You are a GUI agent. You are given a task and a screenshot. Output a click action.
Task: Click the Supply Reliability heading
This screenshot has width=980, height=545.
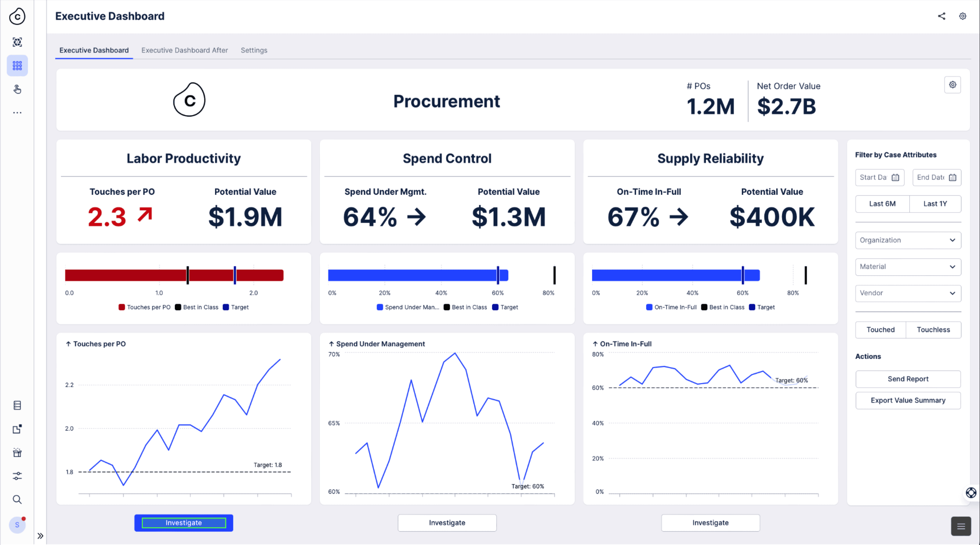(x=710, y=159)
